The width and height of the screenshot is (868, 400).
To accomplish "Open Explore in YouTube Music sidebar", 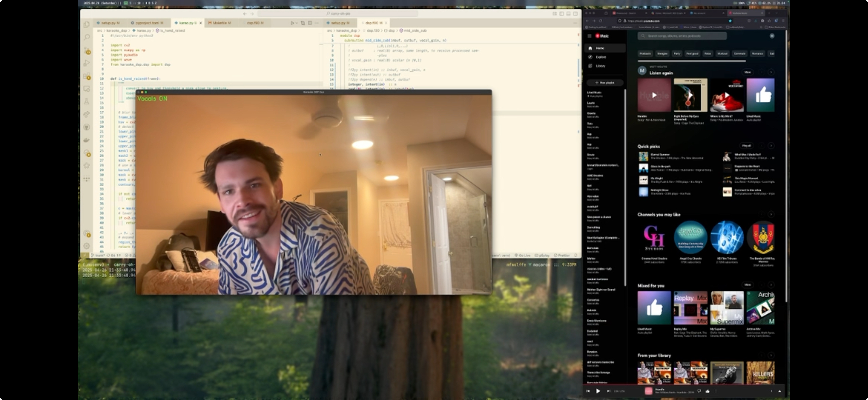I will point(600,57).
